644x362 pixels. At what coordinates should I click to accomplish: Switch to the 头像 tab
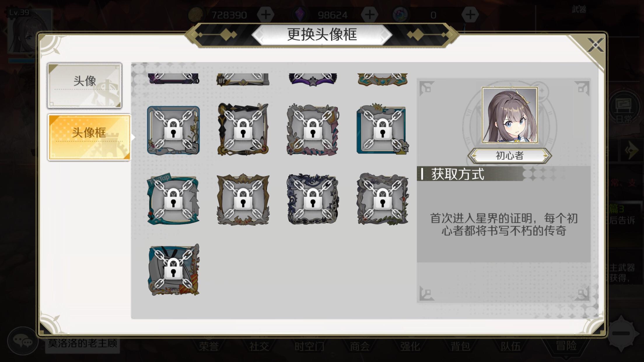click(85, 86)
